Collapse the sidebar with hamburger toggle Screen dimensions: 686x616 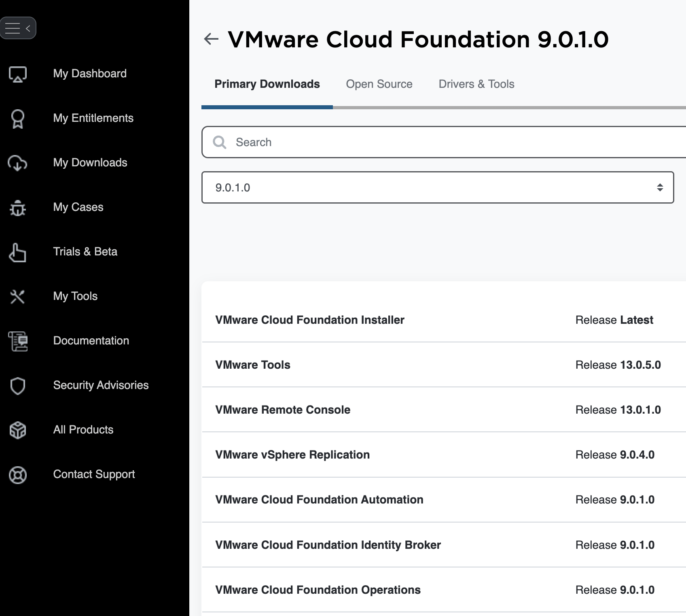pyautogui.click(x=18, y=28)
